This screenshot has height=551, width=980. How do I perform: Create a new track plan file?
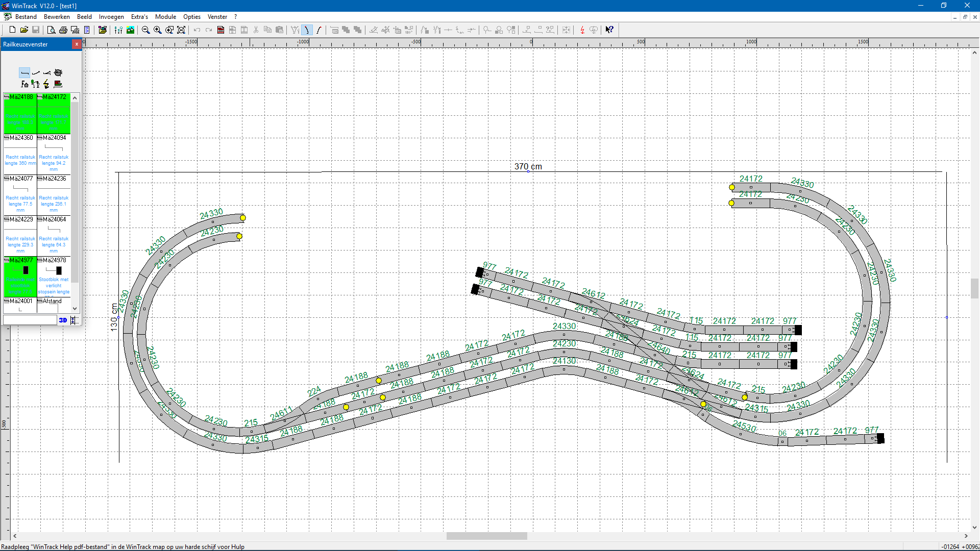tap(12, 30)
